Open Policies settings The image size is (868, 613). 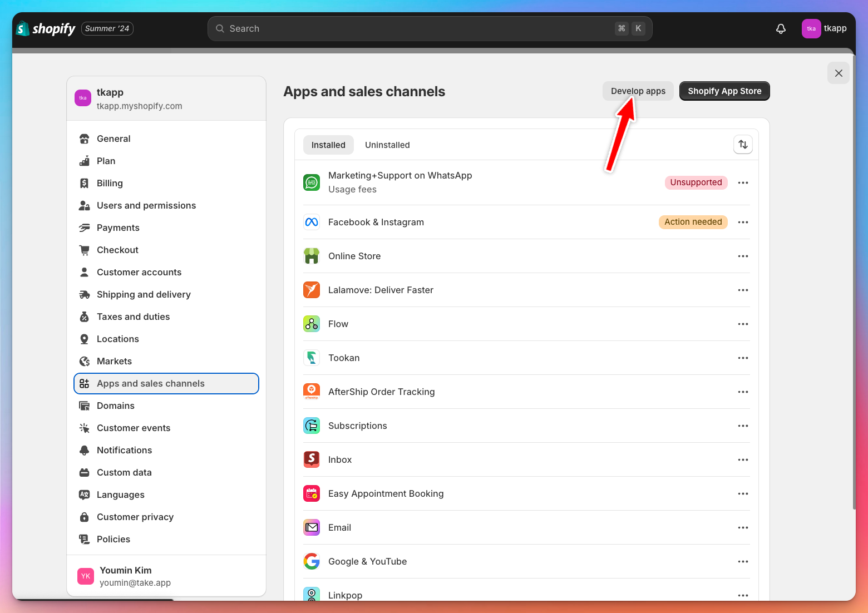coord(166,539)
